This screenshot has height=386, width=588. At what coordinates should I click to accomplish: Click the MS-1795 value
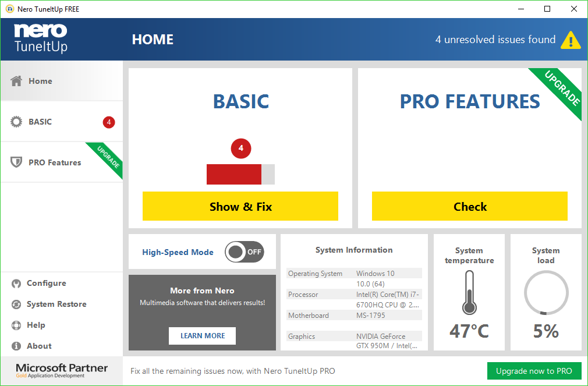(x=370, y=316)
